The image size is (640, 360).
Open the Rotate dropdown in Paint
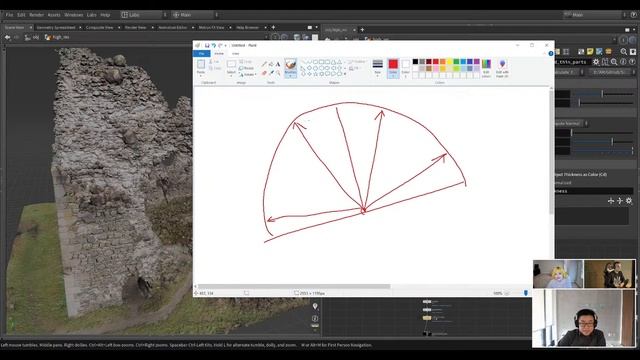(248, 75)
